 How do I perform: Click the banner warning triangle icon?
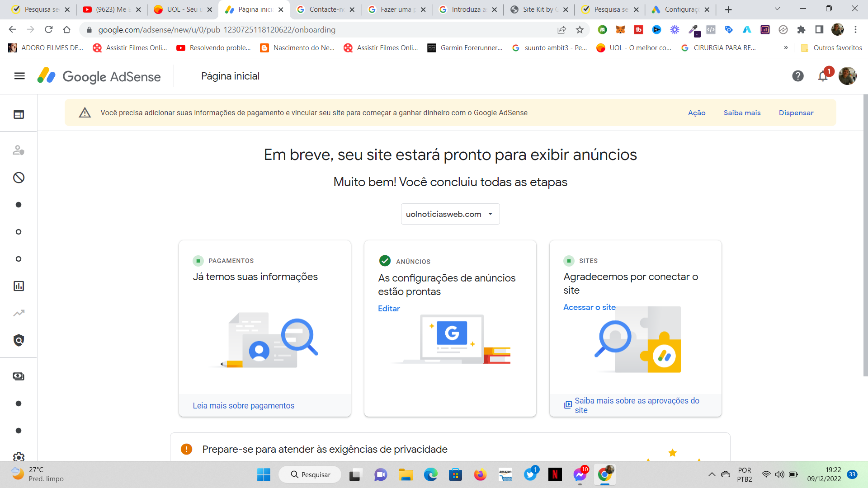(x=85, y=113)
